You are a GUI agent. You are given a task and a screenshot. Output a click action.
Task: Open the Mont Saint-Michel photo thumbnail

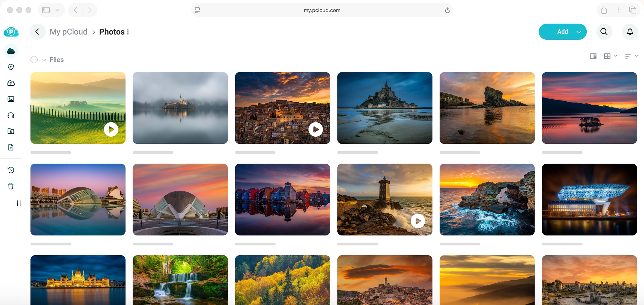pos(385,108)
